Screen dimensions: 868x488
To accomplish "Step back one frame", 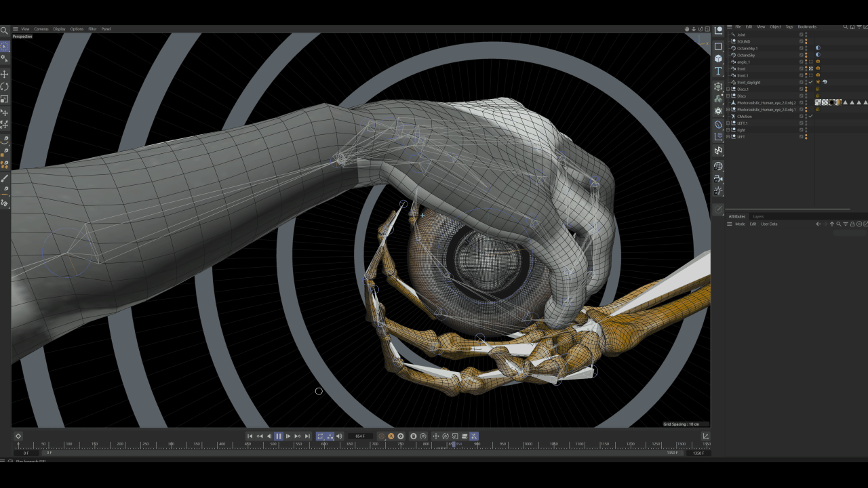I will click(x=269, y=436).
